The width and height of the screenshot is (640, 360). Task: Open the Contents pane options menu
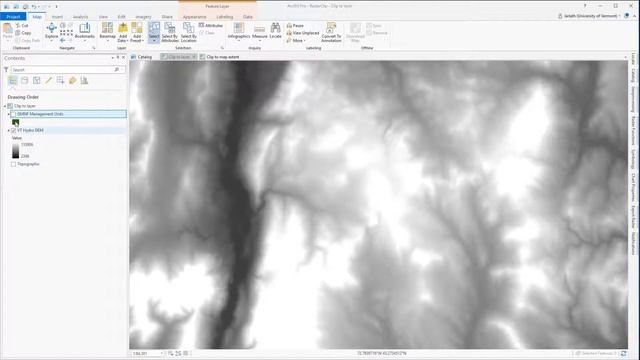click(x=112, y=58)
